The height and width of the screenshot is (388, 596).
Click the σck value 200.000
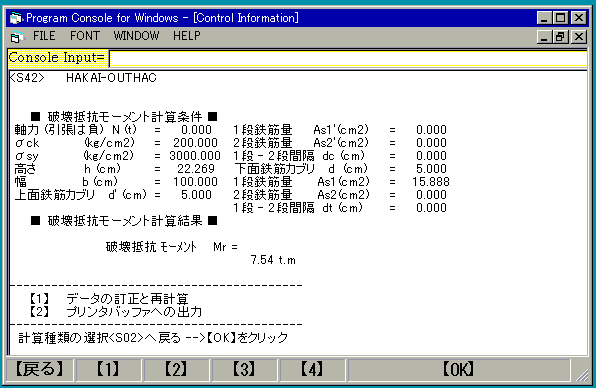coord(195,143)
